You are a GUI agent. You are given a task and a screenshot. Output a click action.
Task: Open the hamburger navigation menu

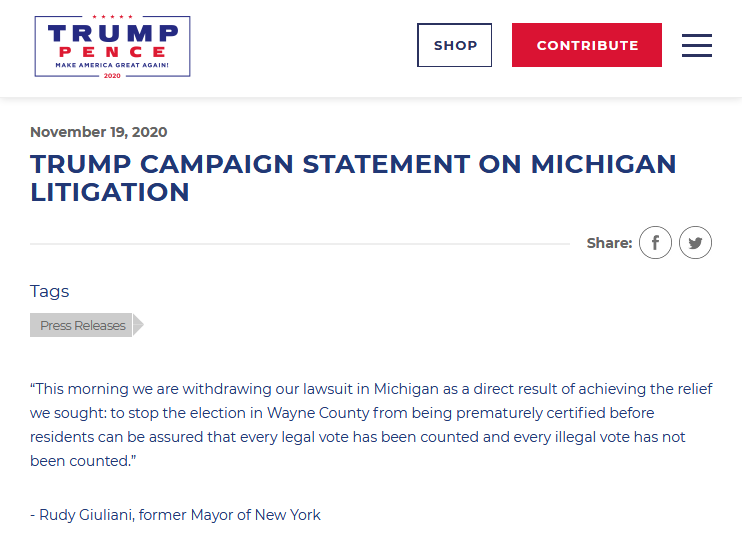(696, 45)
